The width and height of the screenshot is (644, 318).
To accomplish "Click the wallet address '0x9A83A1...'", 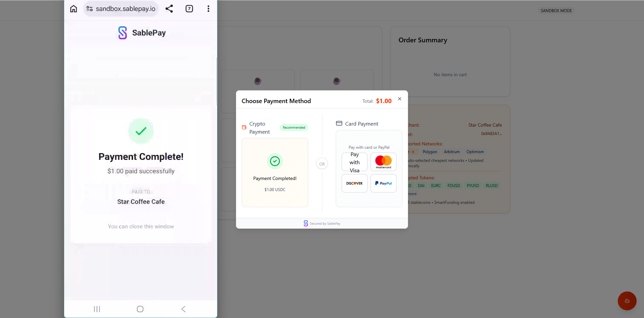I will [x=491, y=134].
